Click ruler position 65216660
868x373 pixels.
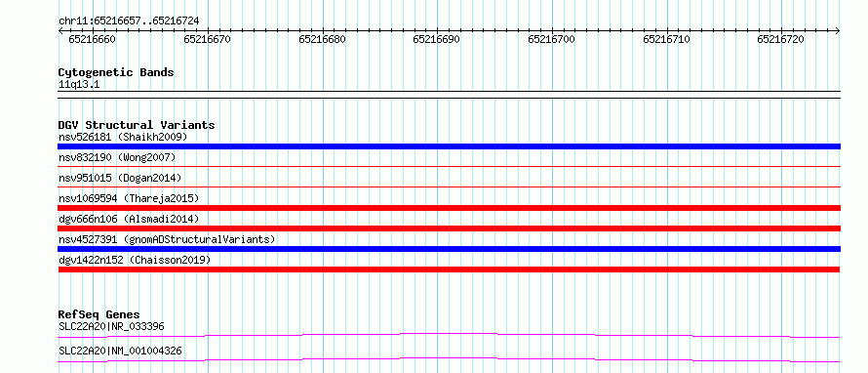92,40
